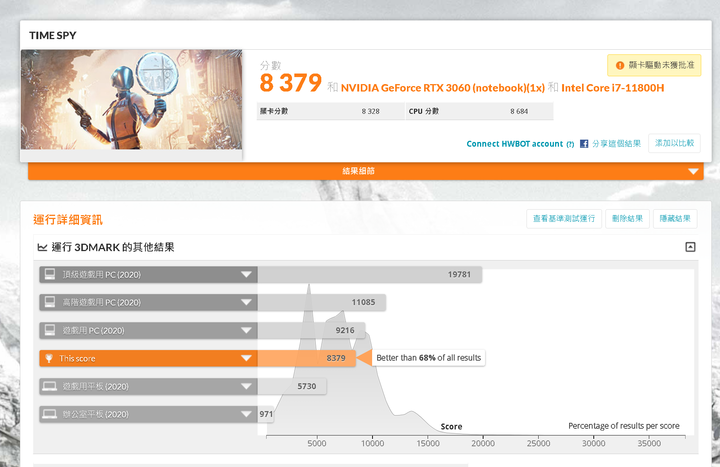The height and width of the screenshot is (467, 720).
Task: Click the Time Spy benchmark thumbnail image
Action: pyautogui.click(x=131, y=99)
